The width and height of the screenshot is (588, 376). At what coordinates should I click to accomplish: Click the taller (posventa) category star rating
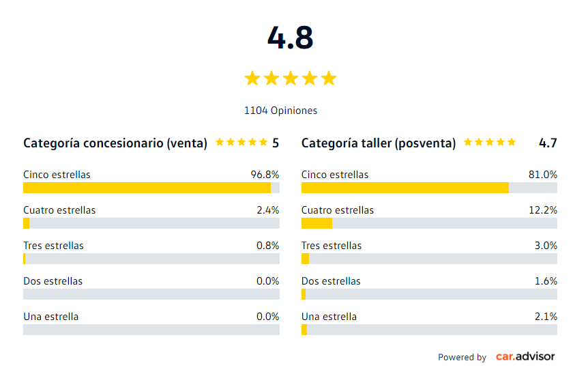pos(490,143)
